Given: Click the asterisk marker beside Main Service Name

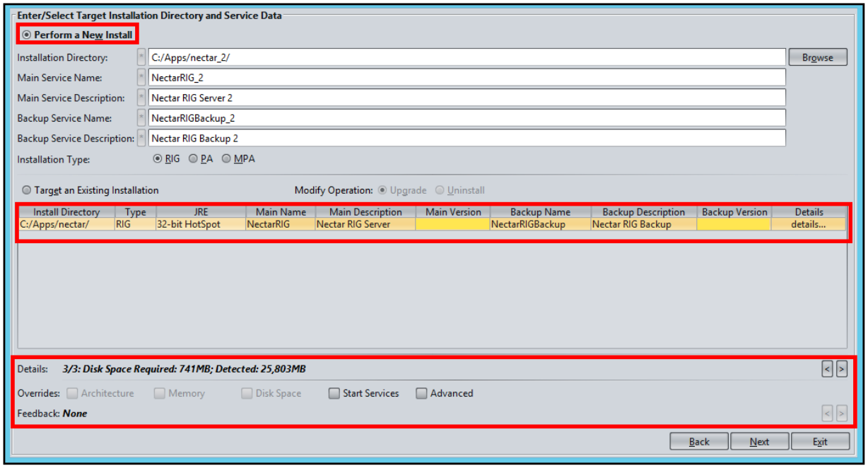Looking at the screenshot, I should point(141,78).
